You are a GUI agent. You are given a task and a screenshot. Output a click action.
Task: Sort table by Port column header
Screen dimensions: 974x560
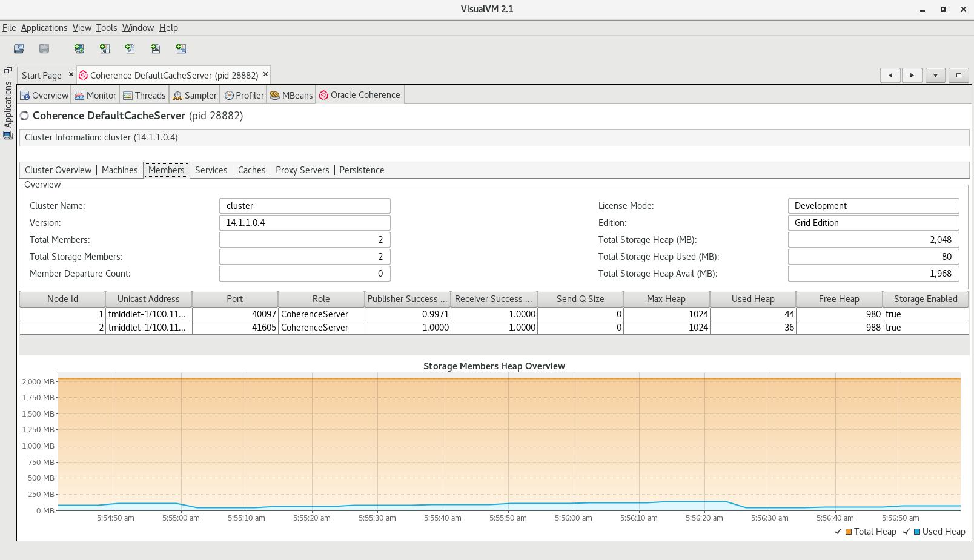click(235, 299)
